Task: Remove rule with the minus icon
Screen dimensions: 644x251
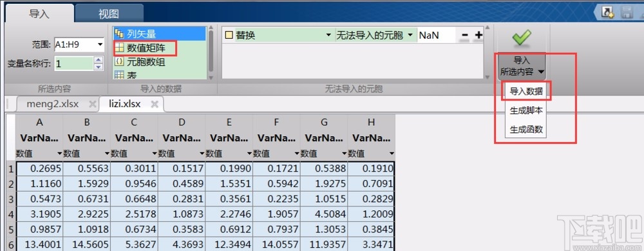Action: coord(465,35)
